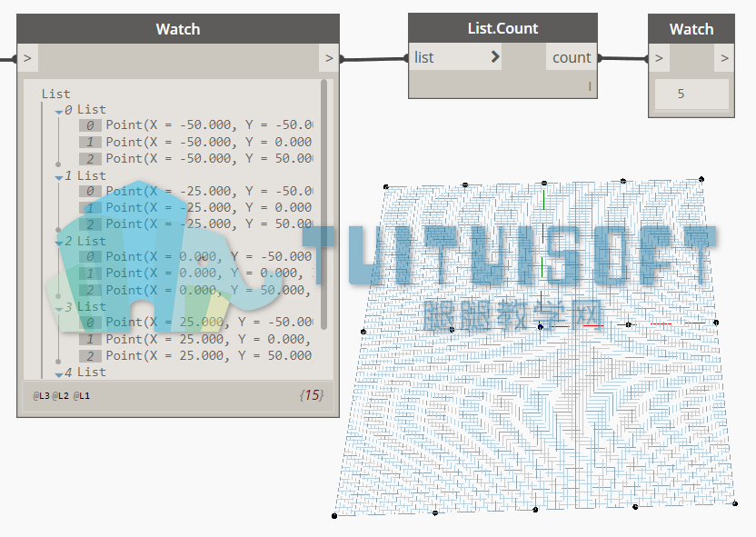Select the point row X = 0.000, Y = -50.000
The image size is (756, 537).
click(196, 257)
